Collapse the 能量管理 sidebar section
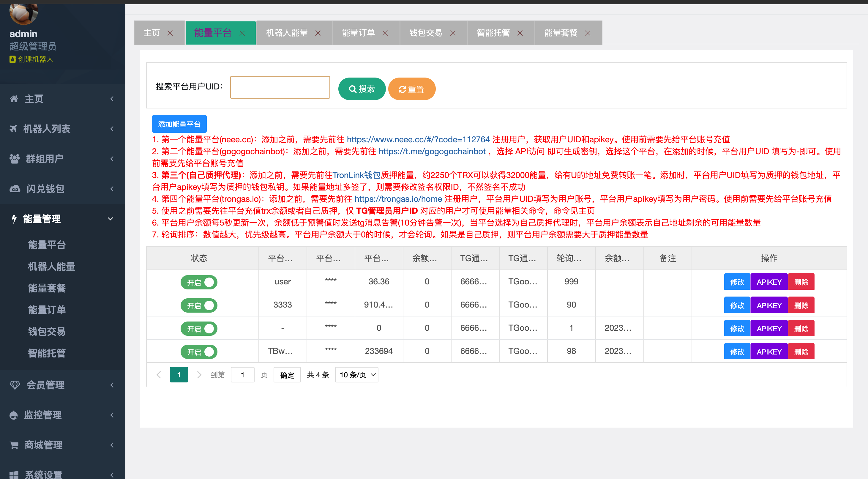This screenshot has height=479, width=868. tap(110, 219)
